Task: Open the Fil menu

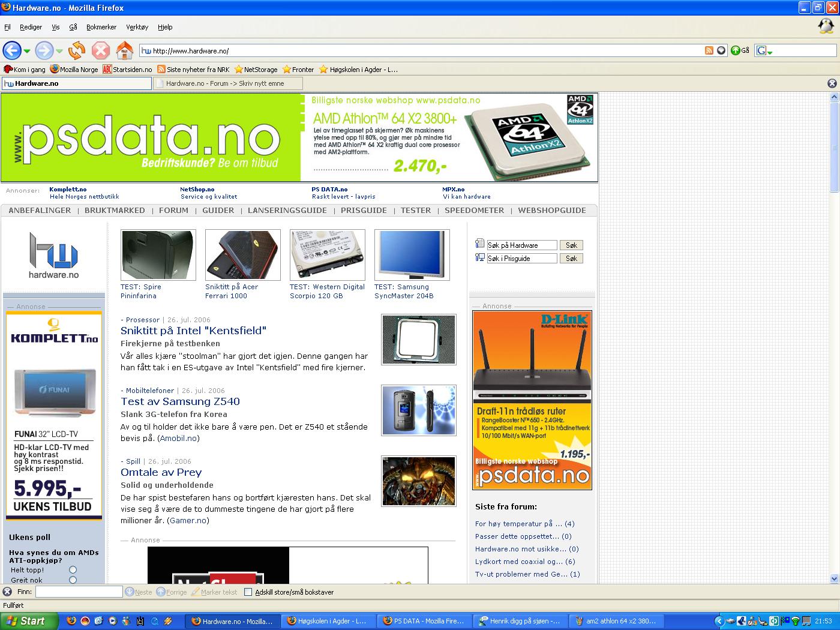Action: tap(7, 27)
